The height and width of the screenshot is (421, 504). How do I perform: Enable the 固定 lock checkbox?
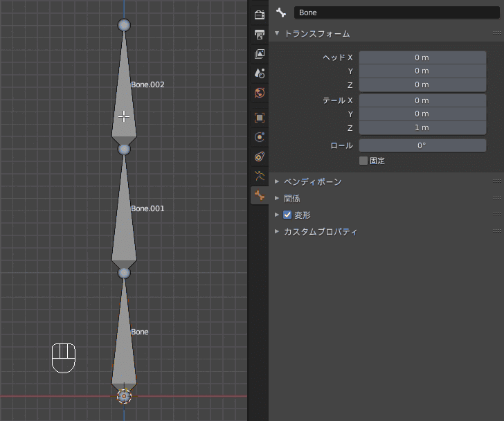click(363, 161)
